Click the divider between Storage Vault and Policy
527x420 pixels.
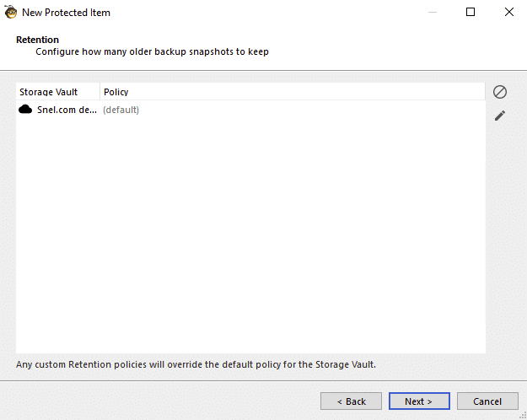pyautogui.click(x=99, y=92)
